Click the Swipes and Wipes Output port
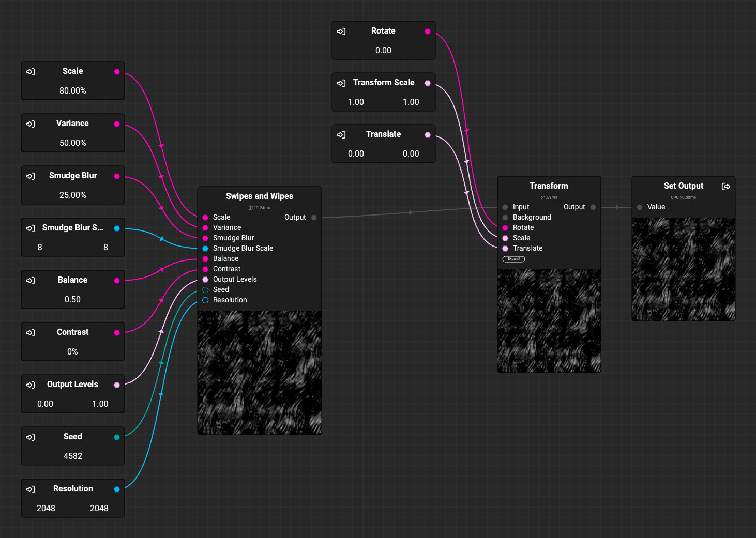Image resolution: width=756 pixels, height=538 pixels. pos(314,218)
